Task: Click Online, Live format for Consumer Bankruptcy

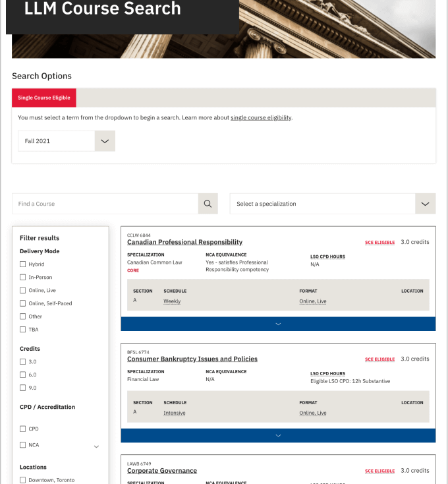Action: [313, 413]
